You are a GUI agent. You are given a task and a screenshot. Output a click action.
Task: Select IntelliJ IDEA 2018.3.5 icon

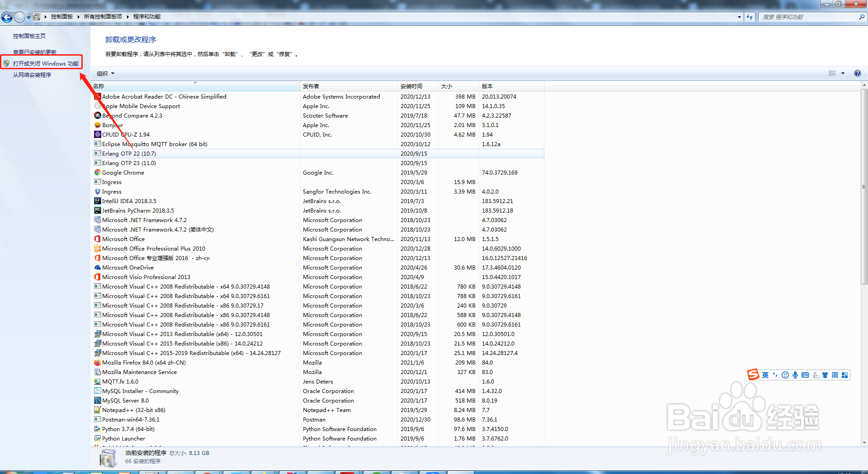point(97,201)
